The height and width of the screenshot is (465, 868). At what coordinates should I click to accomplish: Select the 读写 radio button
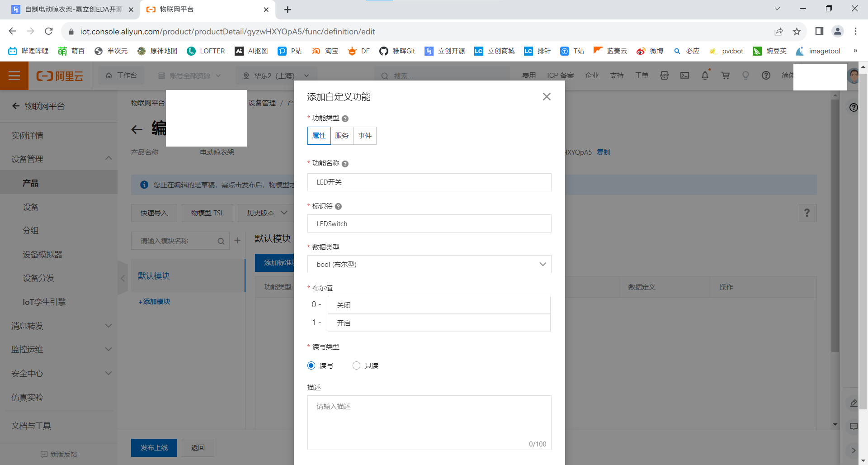tap(311, 365)
